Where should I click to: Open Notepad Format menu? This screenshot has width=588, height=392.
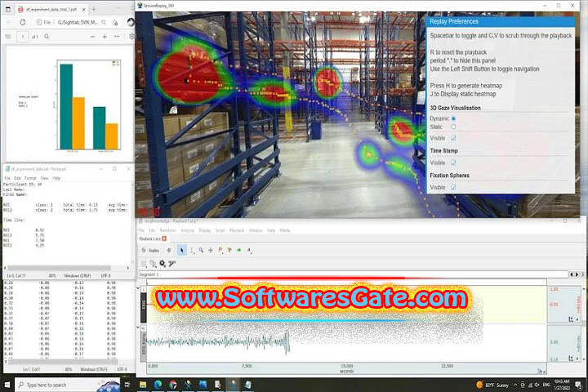tap(30, 178)
